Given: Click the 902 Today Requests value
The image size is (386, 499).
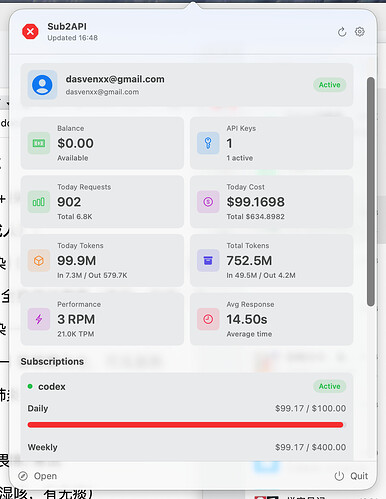Looking at the screenshot, I should (x=69, y=202).
